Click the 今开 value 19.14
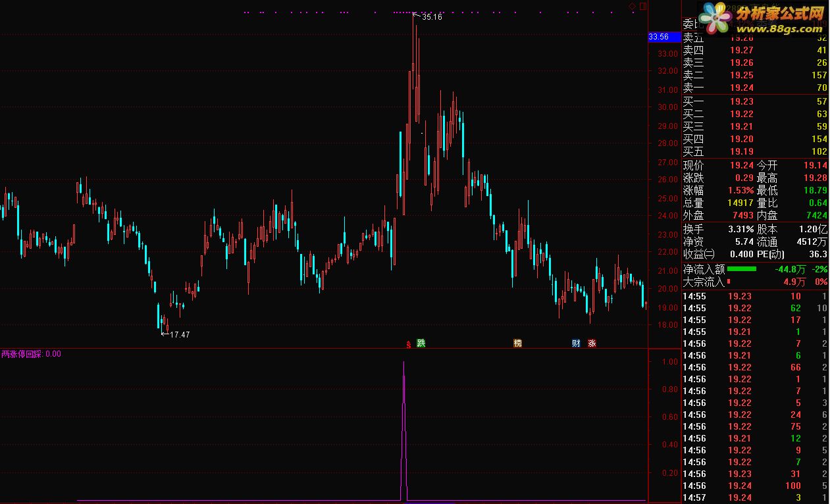 pos(816,165)
